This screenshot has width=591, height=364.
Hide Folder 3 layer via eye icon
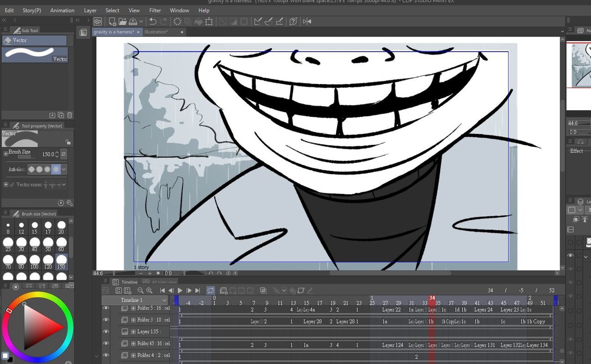(x=106, y=320)
